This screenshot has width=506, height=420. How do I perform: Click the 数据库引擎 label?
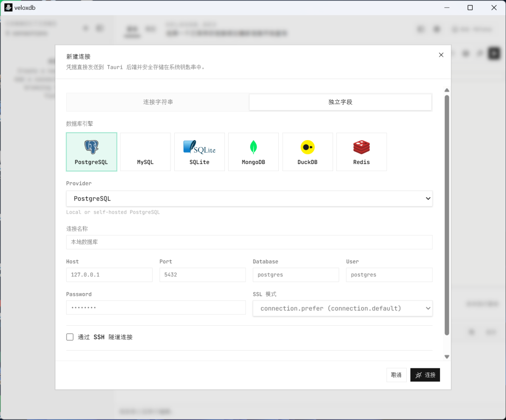coord(80,124)
